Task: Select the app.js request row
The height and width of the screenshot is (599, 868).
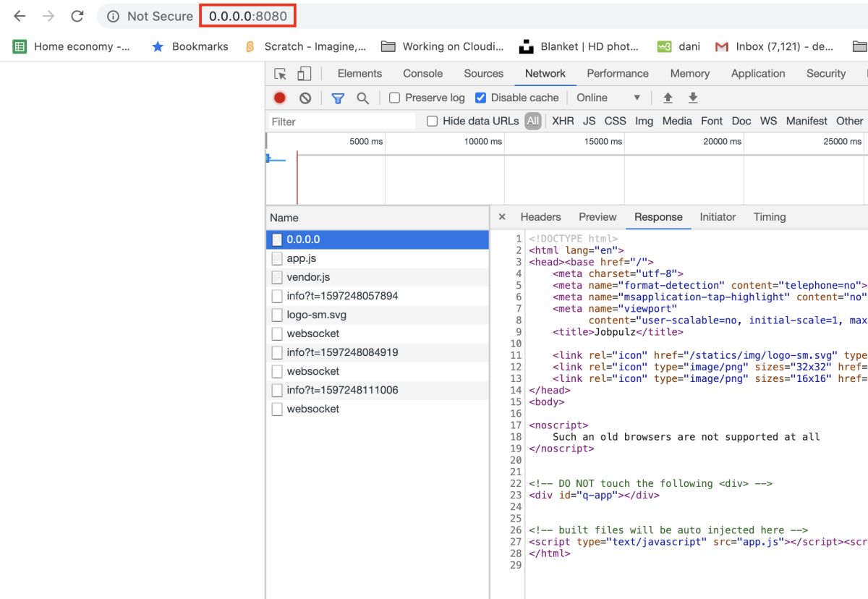Action: [x=378, y=258]
